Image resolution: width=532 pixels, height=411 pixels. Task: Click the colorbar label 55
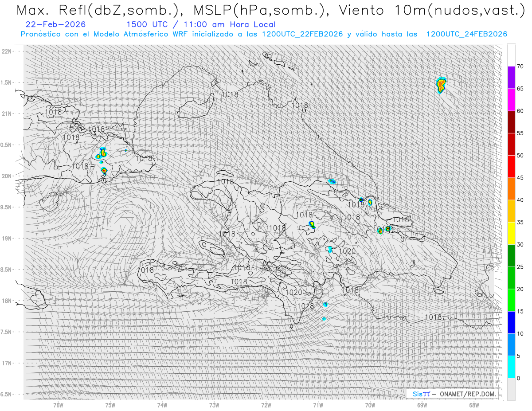(x=520, y=133)
